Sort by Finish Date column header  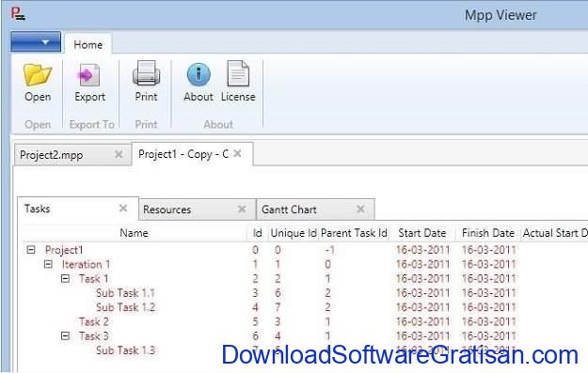pyautogui.click(x=488, y=233)
